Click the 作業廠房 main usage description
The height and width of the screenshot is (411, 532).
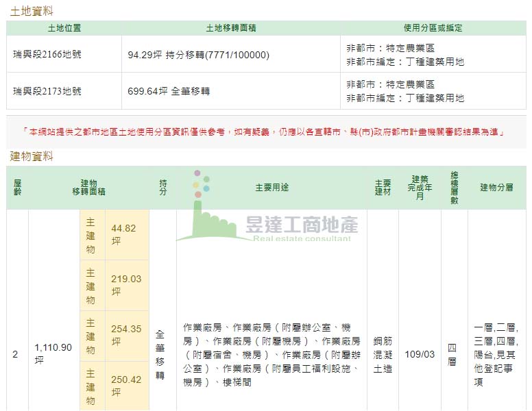(271, 355)
